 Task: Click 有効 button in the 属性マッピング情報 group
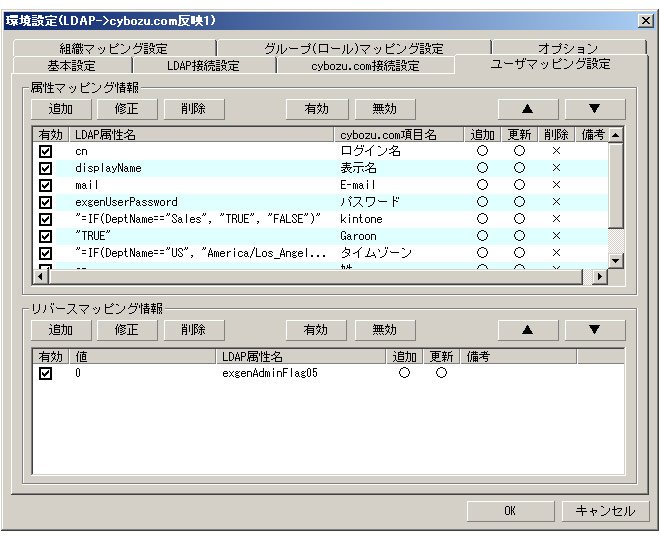(x=317, y=109)
